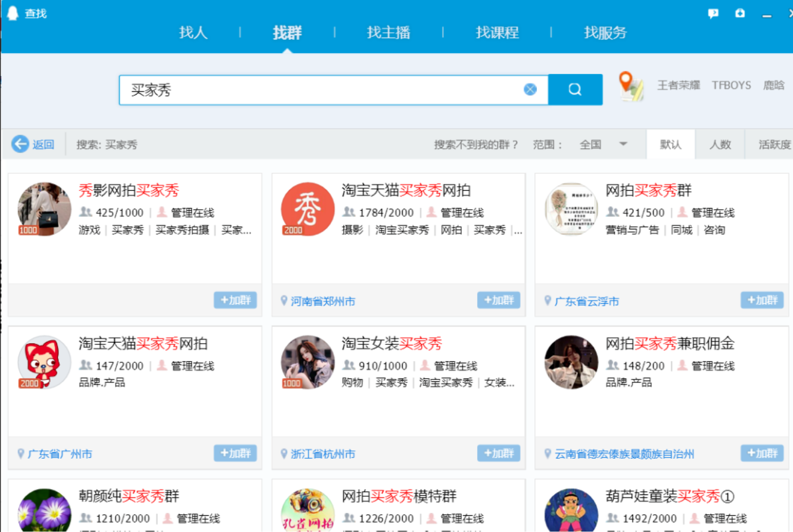Open location 河南省郑州市
The width and height of the screenshot is (793, 532).
[x=323, y=301]
